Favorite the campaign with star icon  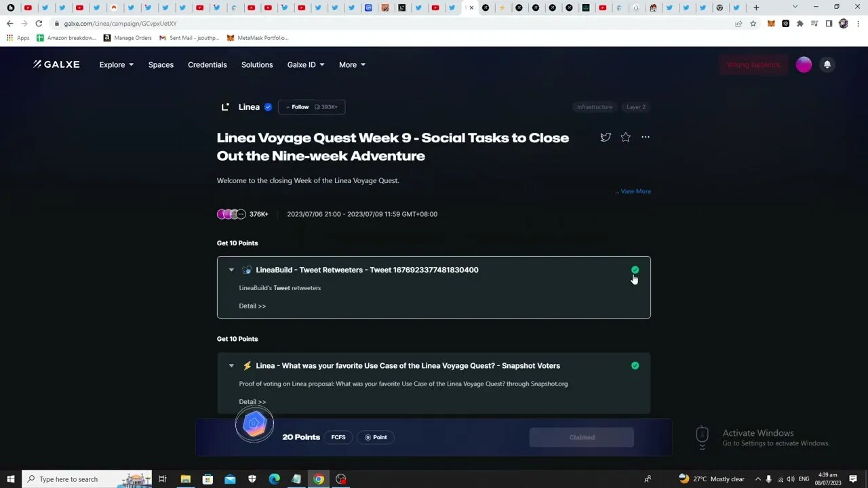[625, 137]
